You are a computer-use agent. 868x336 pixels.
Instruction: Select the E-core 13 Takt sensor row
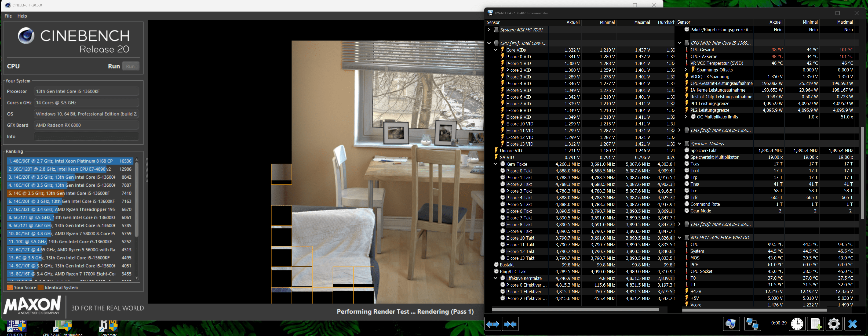[580, 258]
